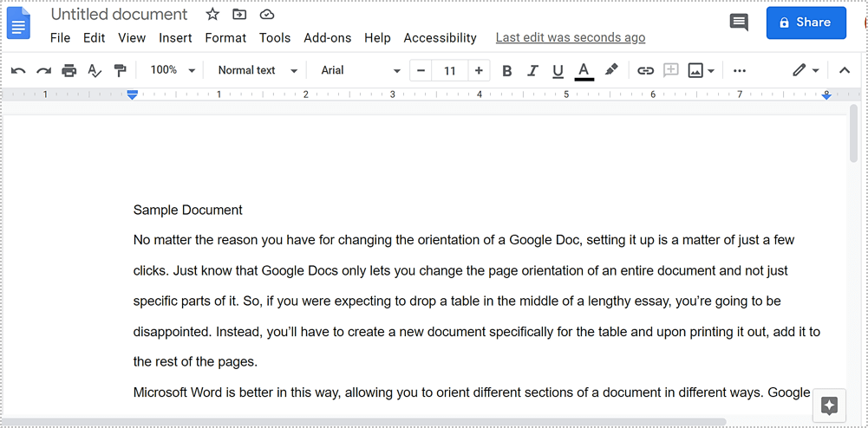Image resolution: width=868 pixels, height=428 pixels.
Task: Open the Insert menu
Action: [x=175, y=38]
